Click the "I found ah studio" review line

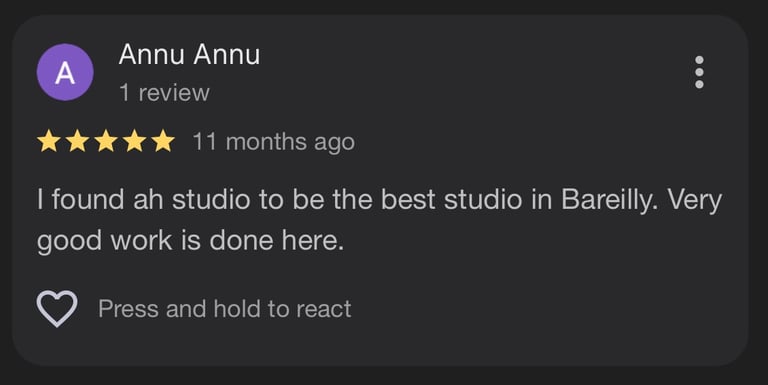(x=380, y=200)
